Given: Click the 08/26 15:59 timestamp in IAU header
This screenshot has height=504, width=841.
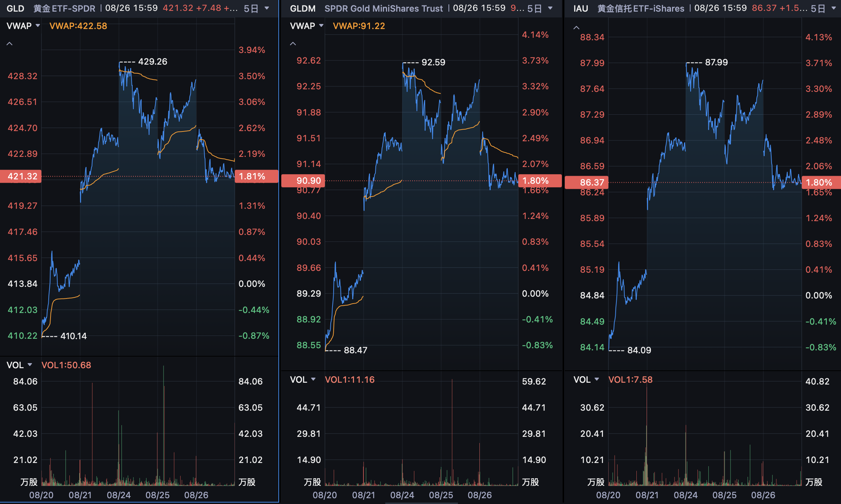Looking at the screenshot, I should (720, 8).
